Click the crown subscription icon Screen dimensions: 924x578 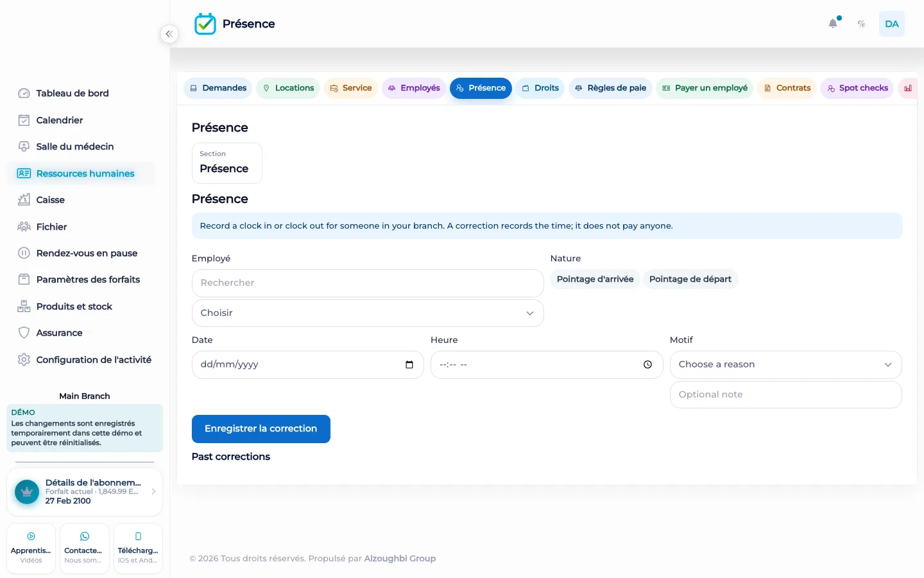click(27, 492)
